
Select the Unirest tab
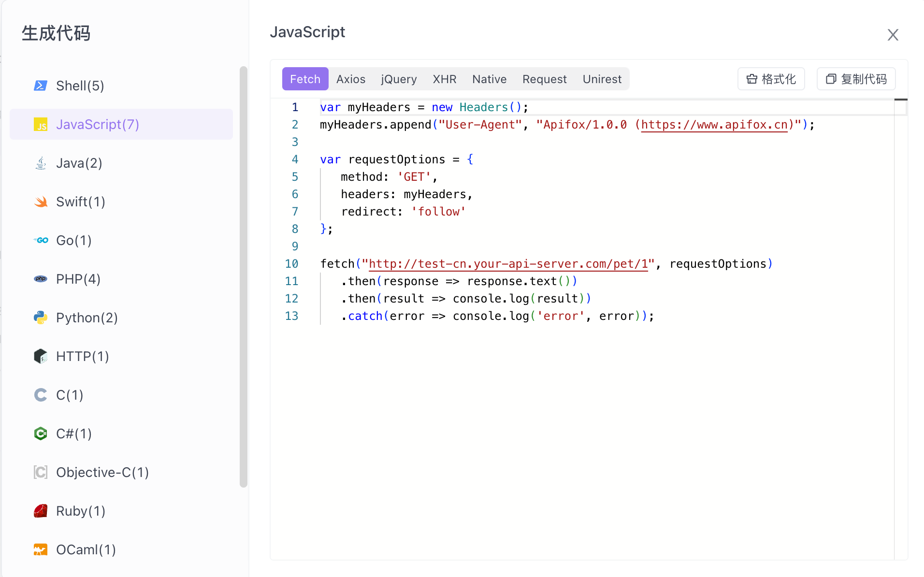[602, 79]
